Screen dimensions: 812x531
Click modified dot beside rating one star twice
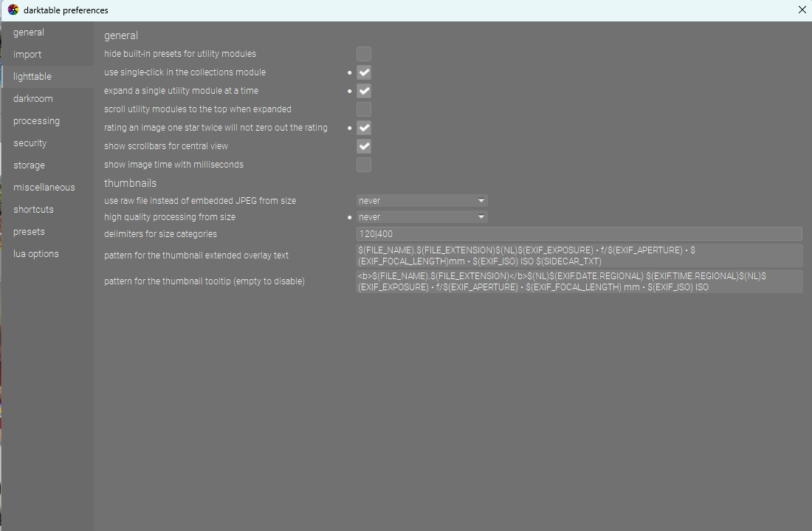350,128
